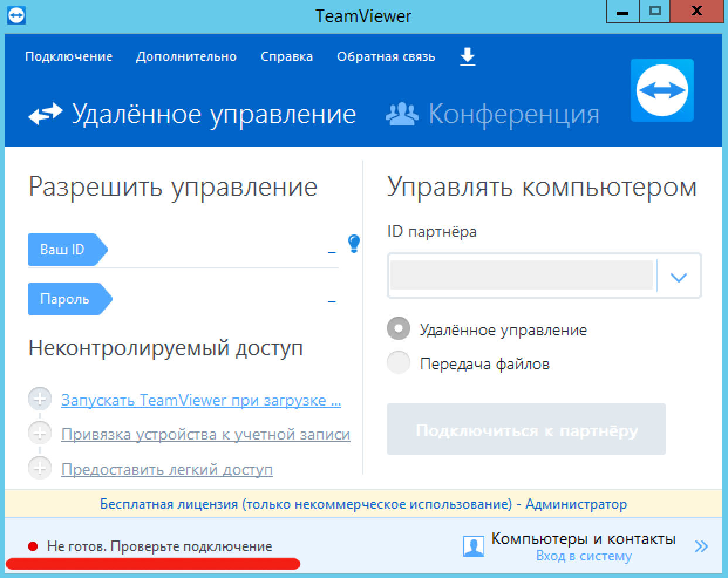Click the red connection status dot
Viewport: 728px width, 578px height.
[33, 546]
